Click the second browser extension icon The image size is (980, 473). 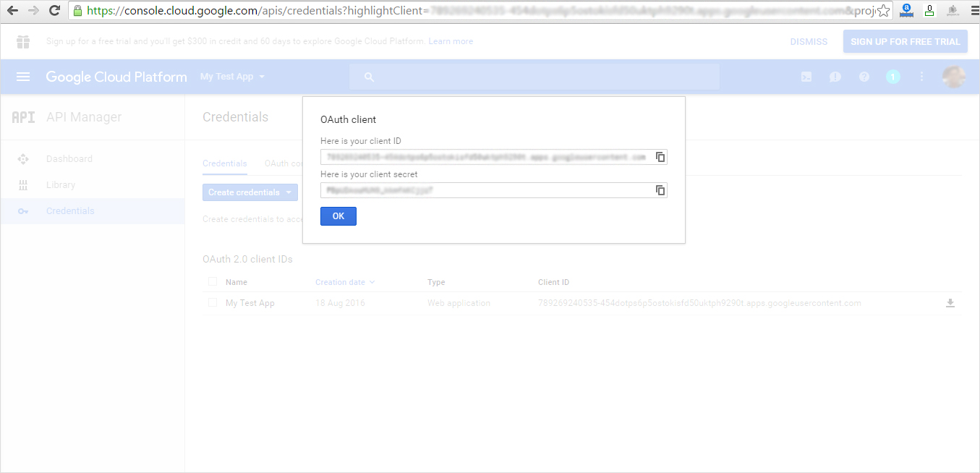coord(929,11)
